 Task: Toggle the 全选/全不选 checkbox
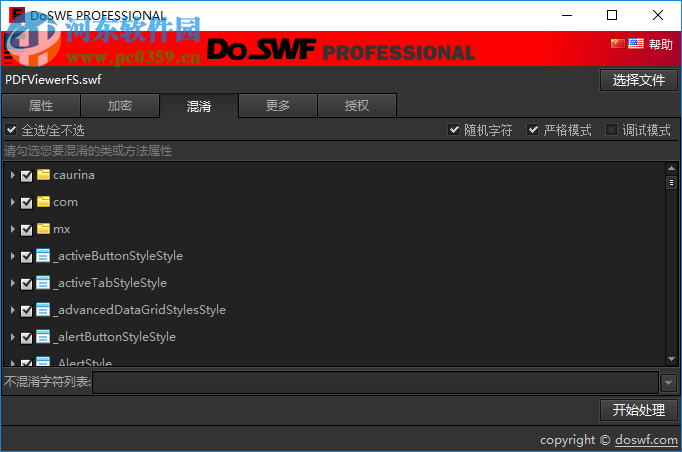(x=11, y=130)
